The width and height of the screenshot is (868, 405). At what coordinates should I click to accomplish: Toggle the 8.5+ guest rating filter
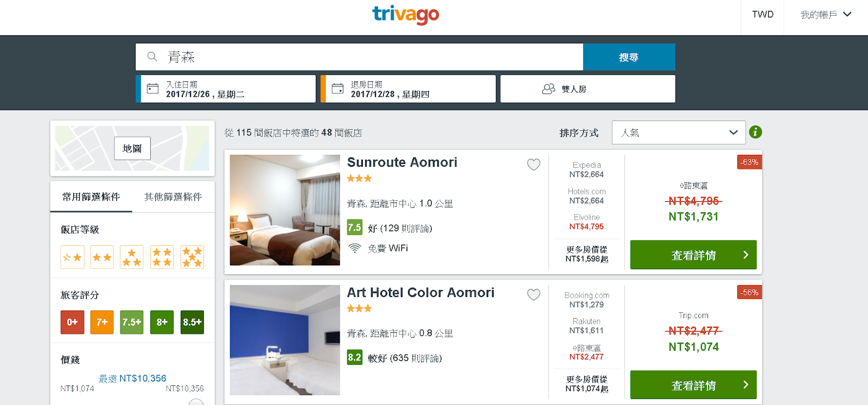(x=192, y=322)
